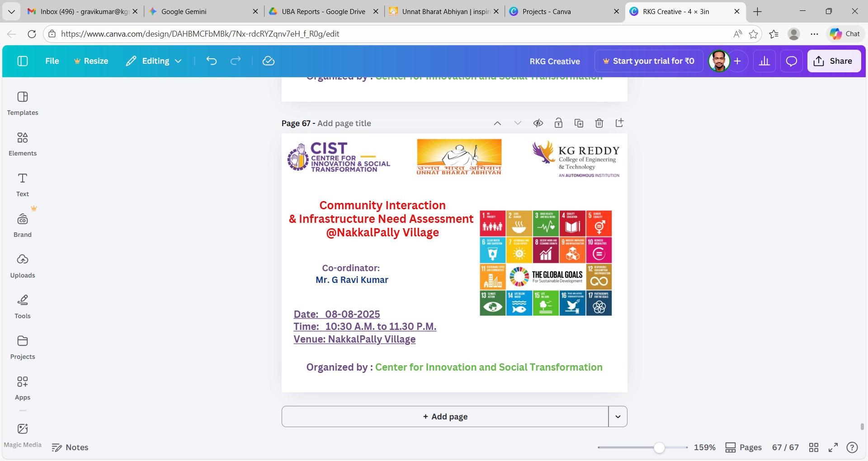
Task: Open the analytics bar chart icon
Action: click(x=764, y=61)
